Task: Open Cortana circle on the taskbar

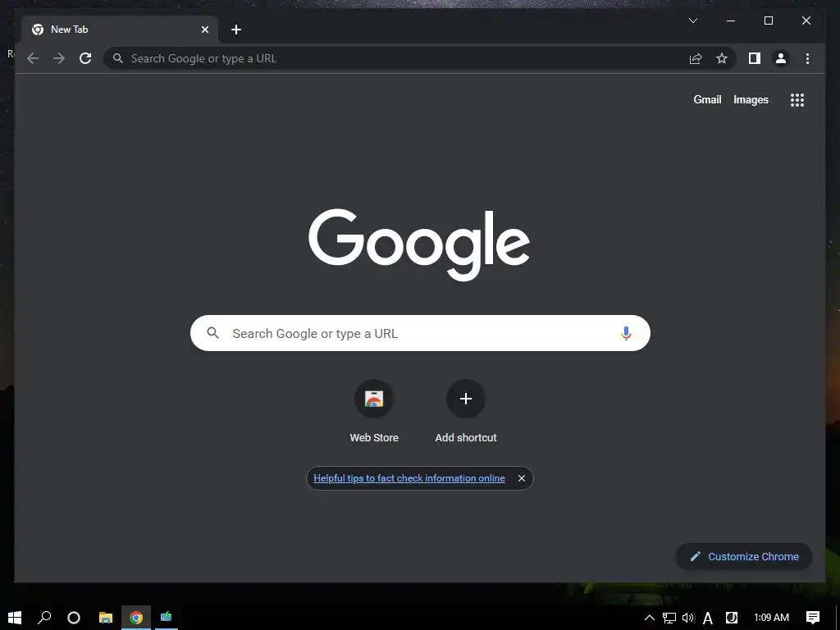Action: [x=74, y=618]
